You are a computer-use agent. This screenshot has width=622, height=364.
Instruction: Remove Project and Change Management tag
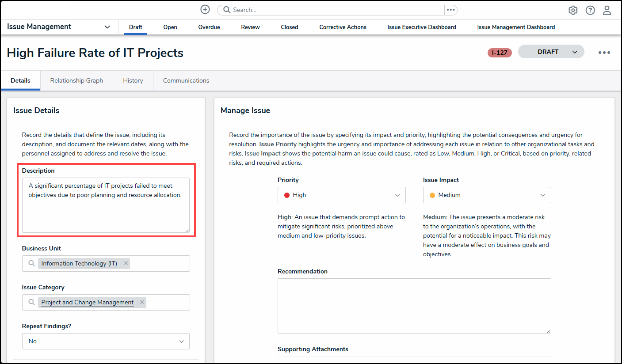141,302
